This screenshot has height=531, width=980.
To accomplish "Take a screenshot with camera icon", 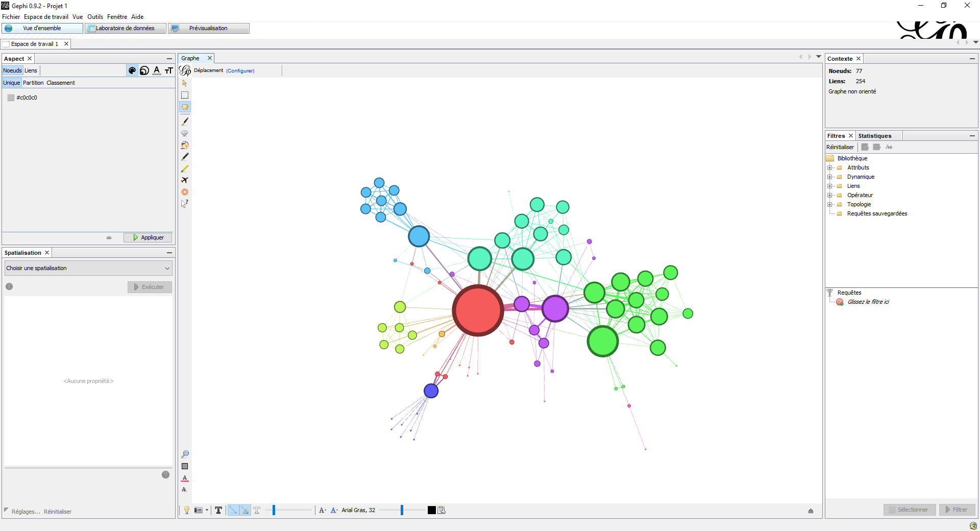I will pyautogui.click(x=199, y=510).
